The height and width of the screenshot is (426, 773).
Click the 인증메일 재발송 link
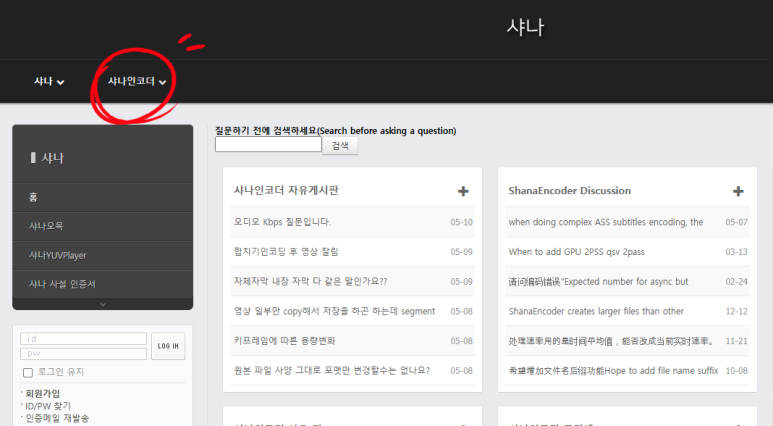point(57,418)
